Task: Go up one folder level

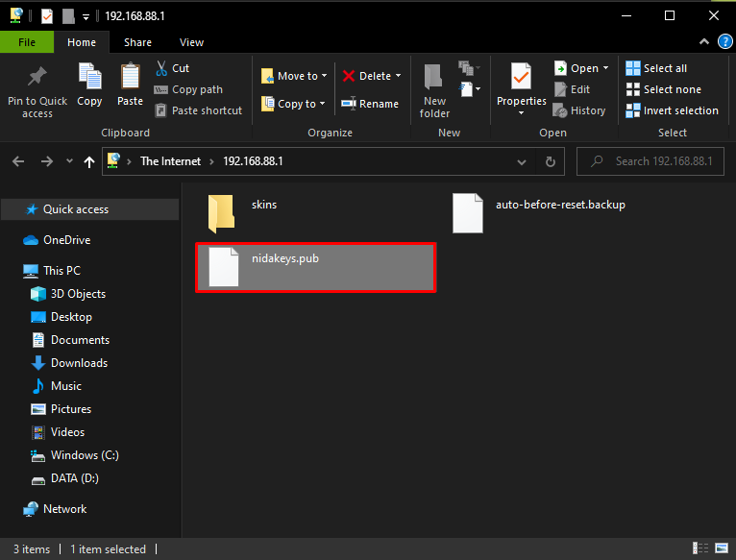Action: [89, 162]
